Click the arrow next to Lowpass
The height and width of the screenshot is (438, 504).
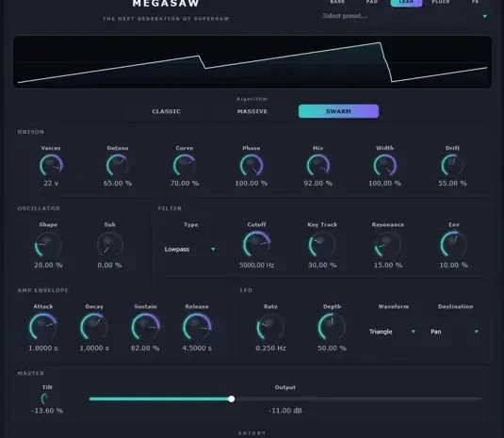213,249
